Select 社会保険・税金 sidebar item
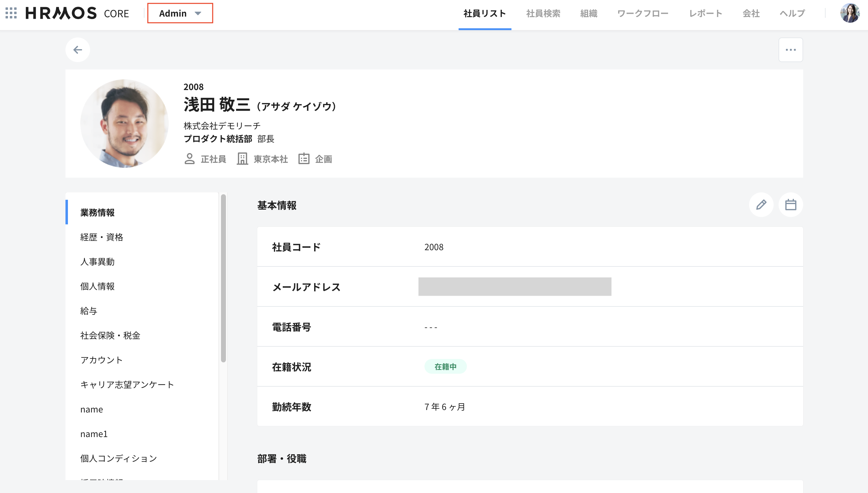Image resolution: width=868 pixels, height=493 pixels. point(110,335)
